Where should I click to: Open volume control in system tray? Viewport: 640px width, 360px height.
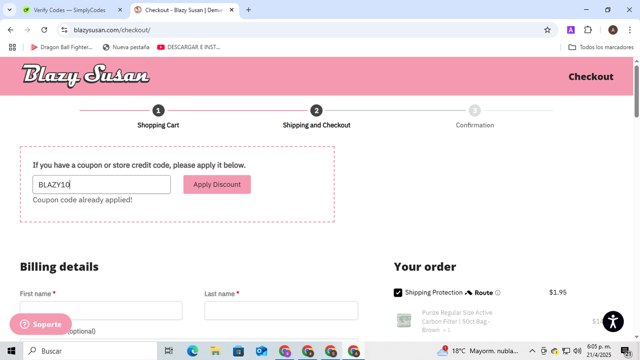(577, 351)
